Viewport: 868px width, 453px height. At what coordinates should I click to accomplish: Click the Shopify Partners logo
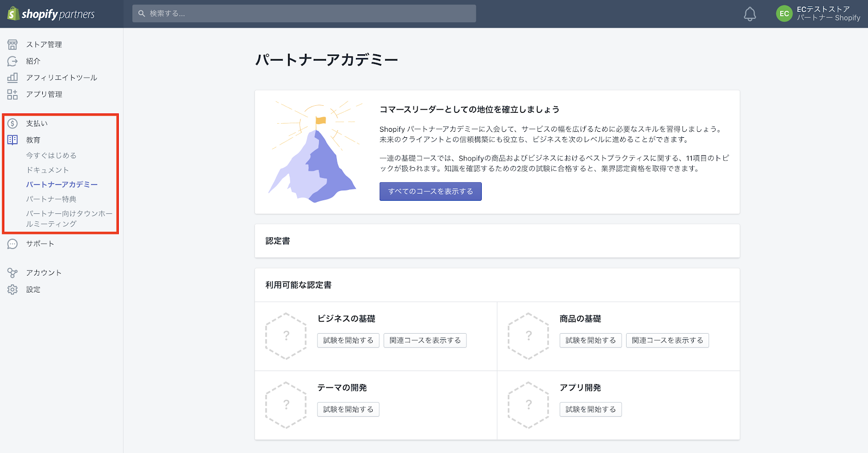pyautogui.click(x=51, y=14)
